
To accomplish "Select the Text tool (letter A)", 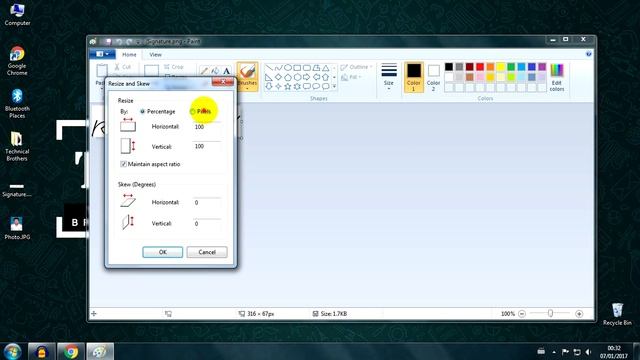I will [x=227, y=71].
